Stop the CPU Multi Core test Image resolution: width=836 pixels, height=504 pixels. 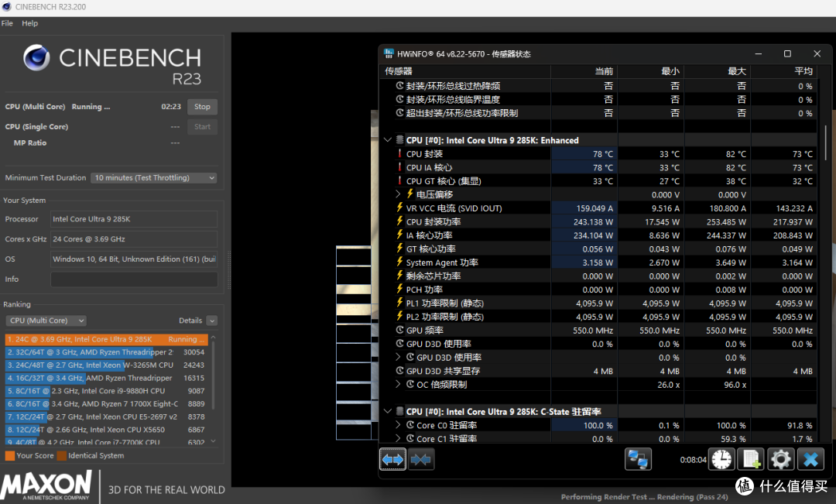coord(202,107)
